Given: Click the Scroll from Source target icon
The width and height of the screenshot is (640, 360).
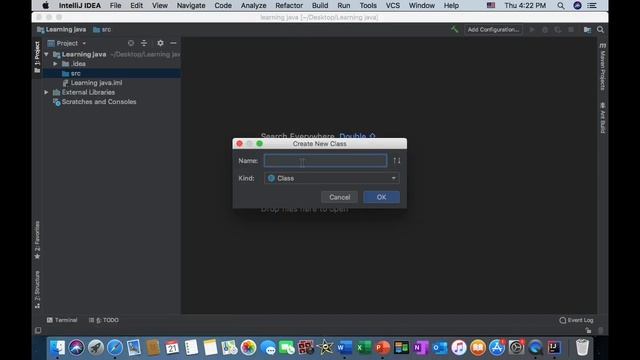Looking at the screenshot, I should pyautogui.click(x=131, y=43).
